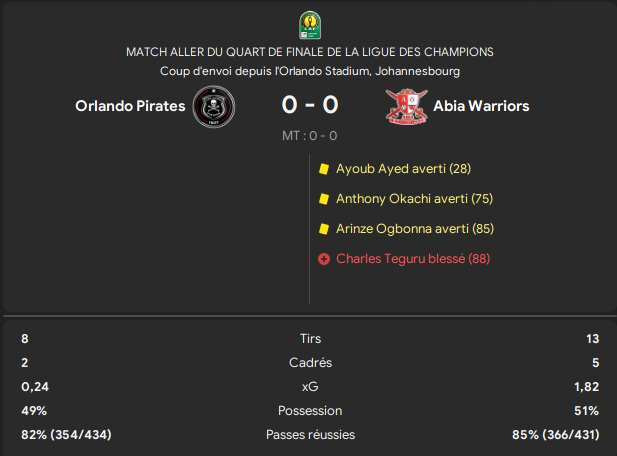Screen dimensions: 617x456
Task: Click the CAF Champions League trophy icon
Action: (x=309, y=23)
